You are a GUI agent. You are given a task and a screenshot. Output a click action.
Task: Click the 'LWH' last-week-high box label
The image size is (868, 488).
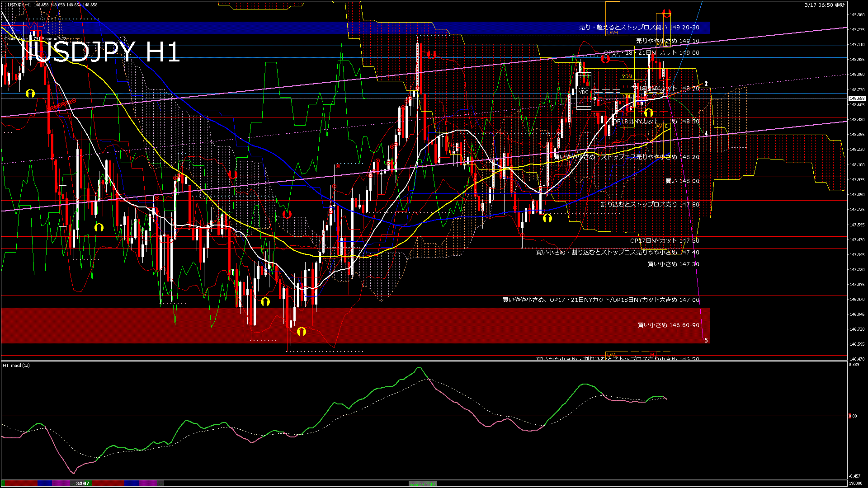point(613,33)
